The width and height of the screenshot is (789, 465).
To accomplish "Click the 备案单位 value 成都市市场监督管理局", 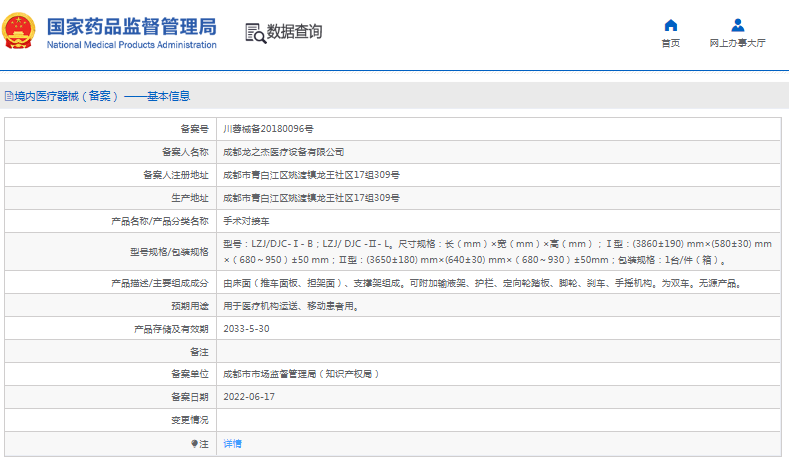I will pos(300,374).
